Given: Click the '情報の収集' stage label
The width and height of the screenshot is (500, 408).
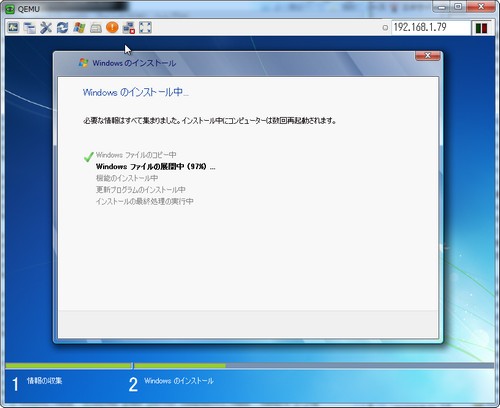Looking at the screenshot, I should pyautogui.click(x=44, y=380).
